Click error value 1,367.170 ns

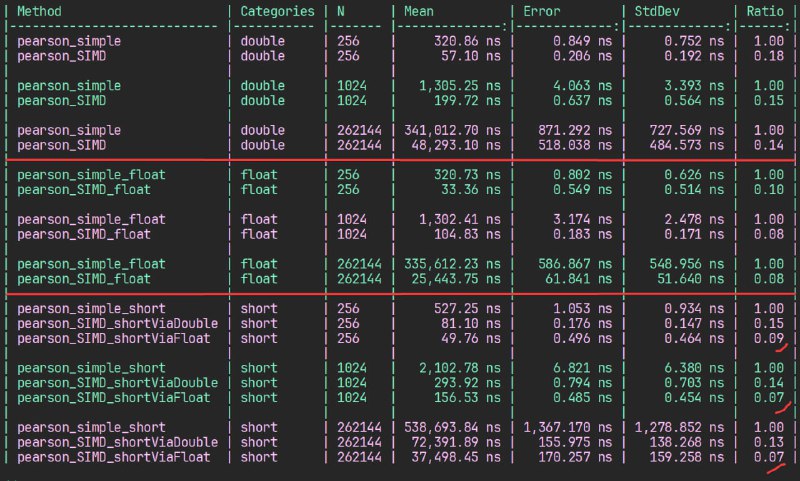568,427
